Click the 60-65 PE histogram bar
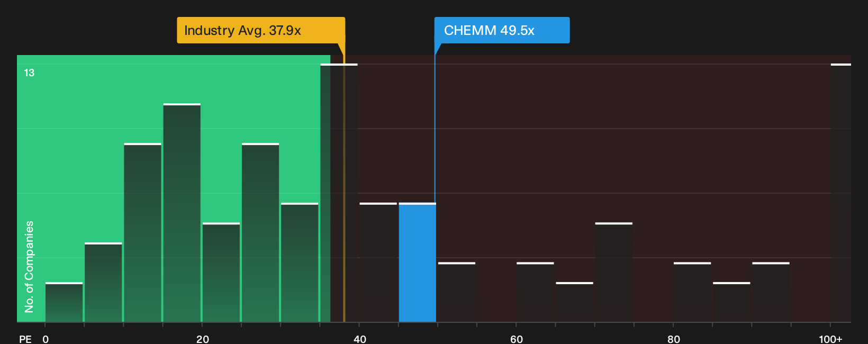868x344 pixels. [x=535, y=292]
